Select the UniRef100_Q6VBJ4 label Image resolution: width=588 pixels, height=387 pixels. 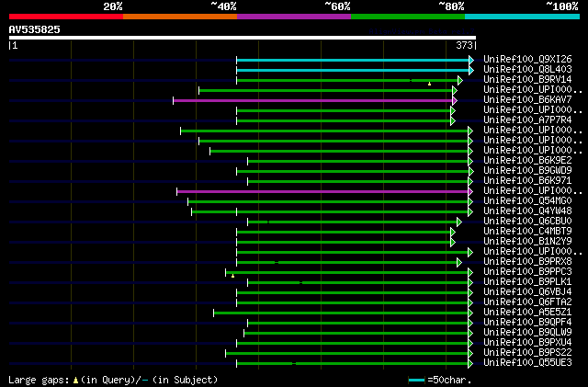click(527, 291)
